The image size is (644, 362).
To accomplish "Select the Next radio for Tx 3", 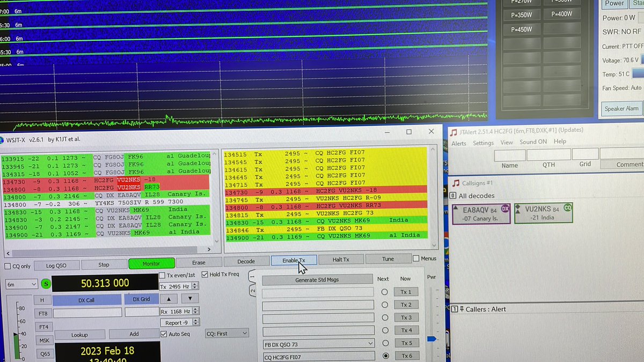I will (x=384, y=318).
